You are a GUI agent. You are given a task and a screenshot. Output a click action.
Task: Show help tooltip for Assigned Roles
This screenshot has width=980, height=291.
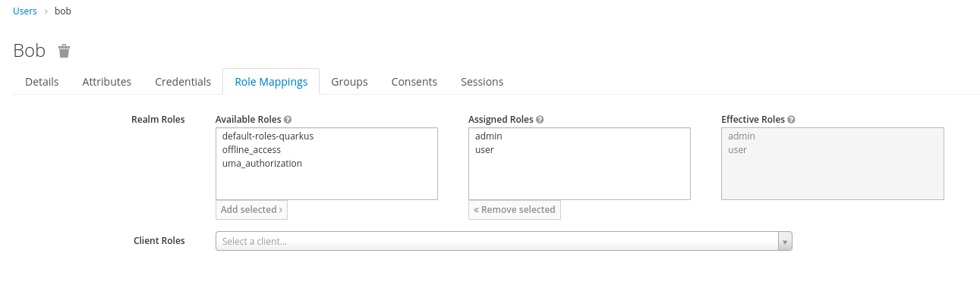(540, 120)
